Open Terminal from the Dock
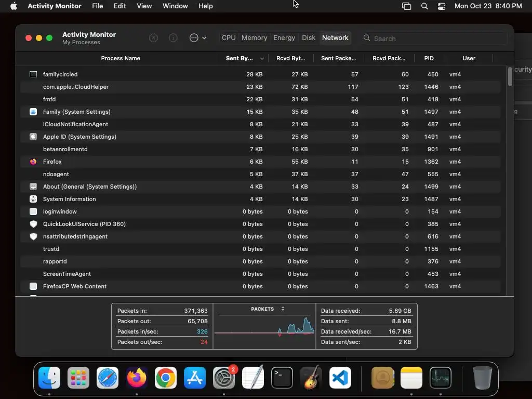532x399 pixels. (282, 378)
